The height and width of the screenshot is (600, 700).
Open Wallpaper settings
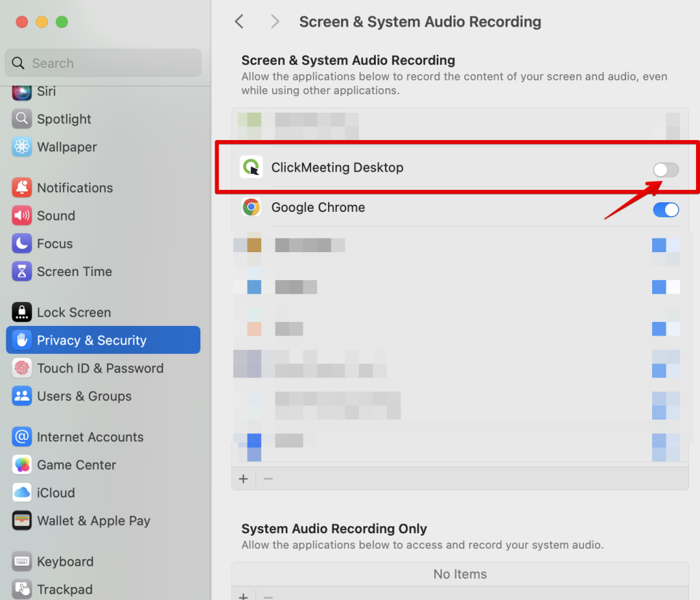[67, 147]
